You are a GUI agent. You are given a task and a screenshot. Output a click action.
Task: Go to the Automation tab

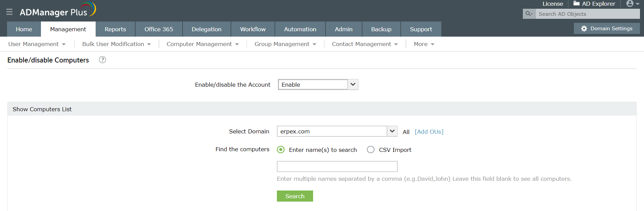[x=300, y=29]
